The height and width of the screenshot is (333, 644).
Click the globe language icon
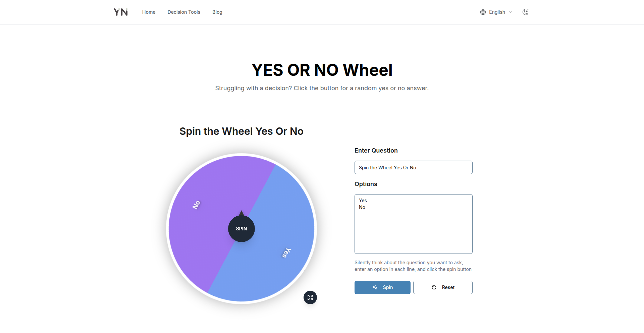click(x=483, y=12)
